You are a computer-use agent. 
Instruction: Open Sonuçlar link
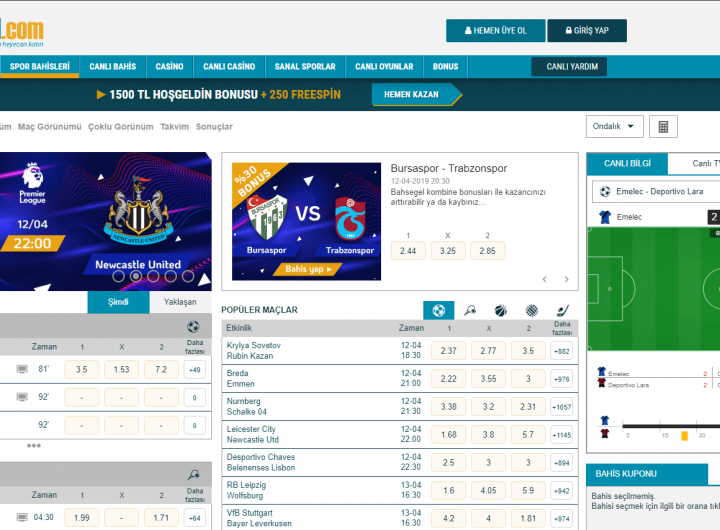[214, 127]
